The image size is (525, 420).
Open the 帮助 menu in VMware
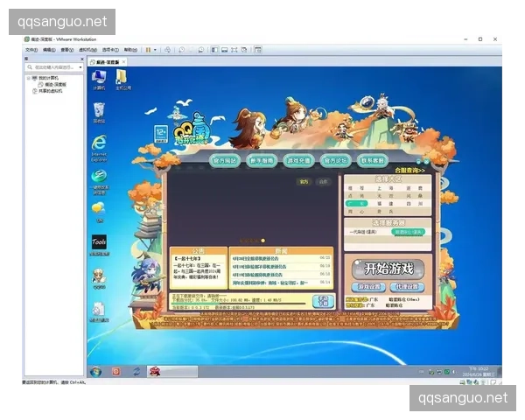click(x=130, y=50)
